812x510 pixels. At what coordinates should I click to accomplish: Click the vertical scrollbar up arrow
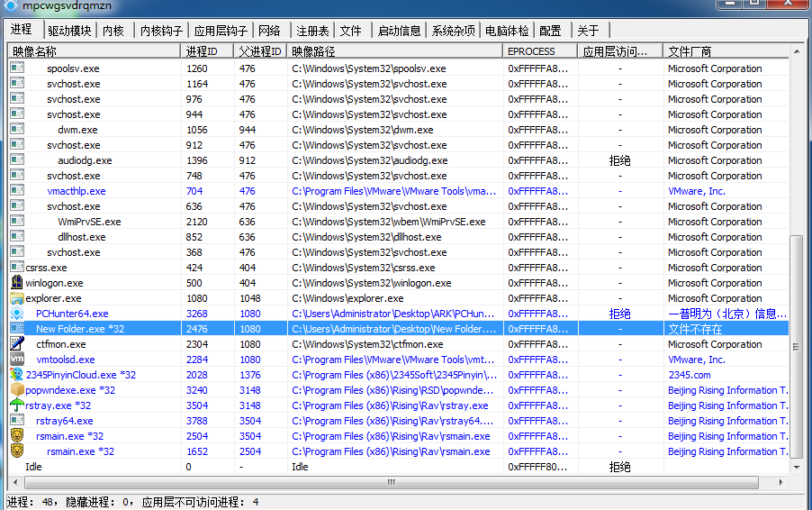(797, 50)
